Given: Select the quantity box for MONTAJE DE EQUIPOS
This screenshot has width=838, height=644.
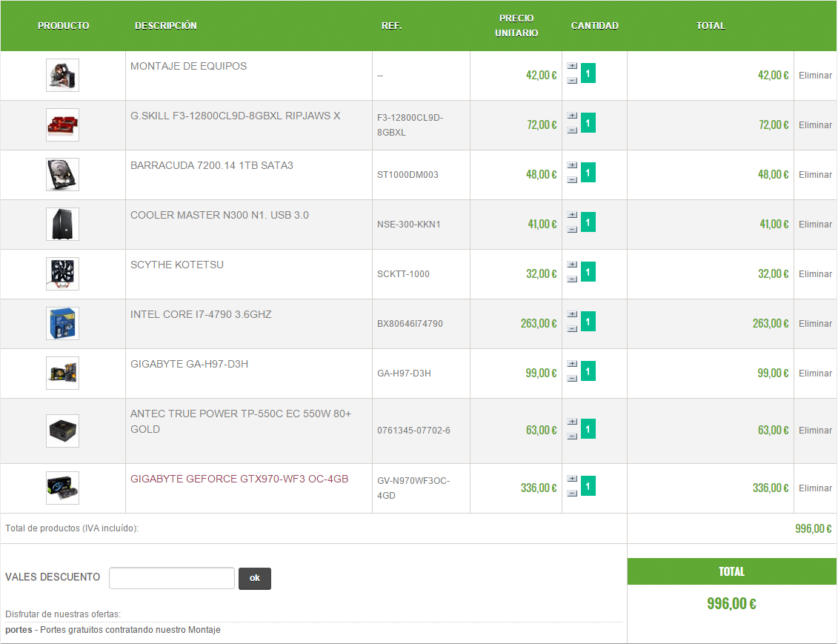Looking at the screenshot, I should click(x=588, y=73).
